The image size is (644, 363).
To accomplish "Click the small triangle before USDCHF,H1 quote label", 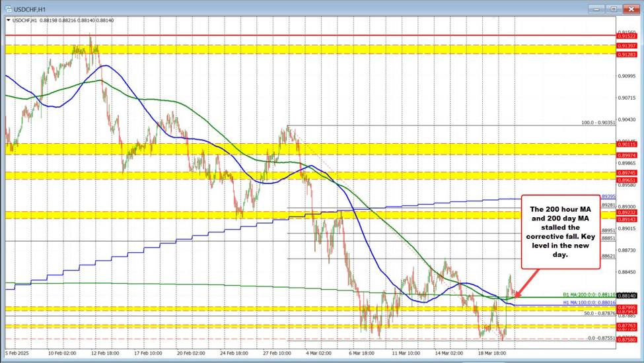I will coord(8,20).
